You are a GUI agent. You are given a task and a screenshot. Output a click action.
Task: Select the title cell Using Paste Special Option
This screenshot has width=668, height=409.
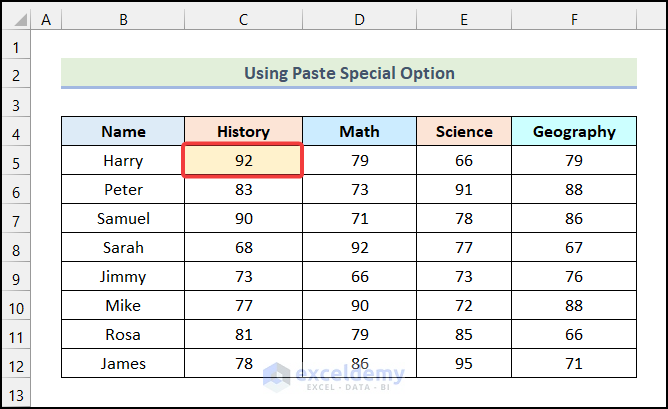[349, 73]
